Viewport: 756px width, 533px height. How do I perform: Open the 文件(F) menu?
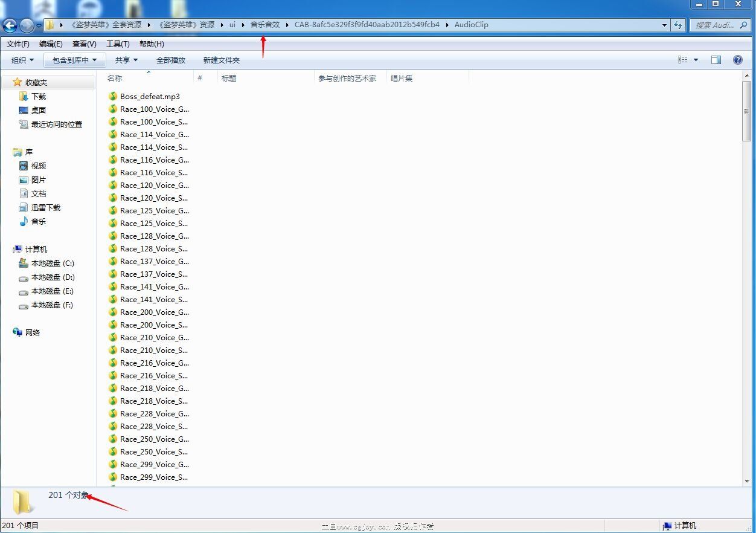pyautogui.click(x=18, y=44)
